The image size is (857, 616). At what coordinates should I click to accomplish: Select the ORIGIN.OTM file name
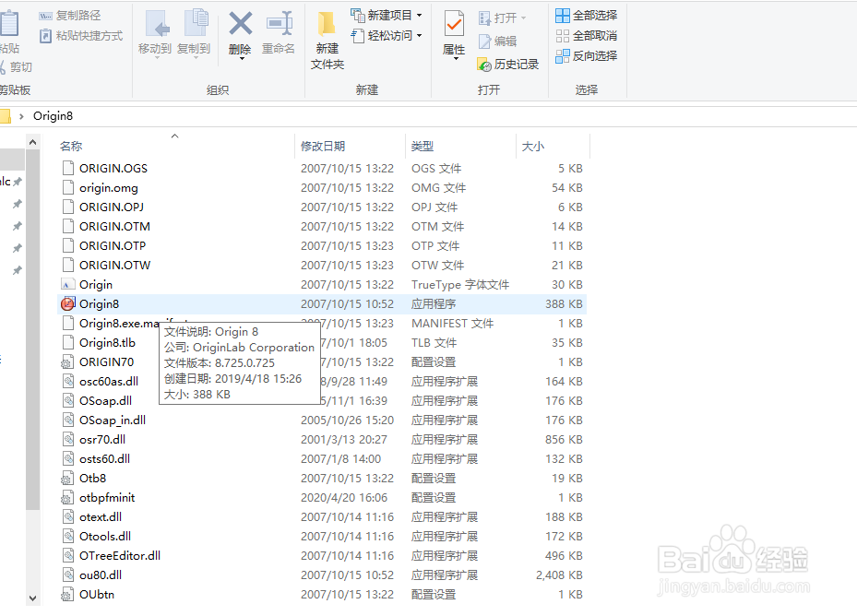pyautogui.click(x=114, y=226)
